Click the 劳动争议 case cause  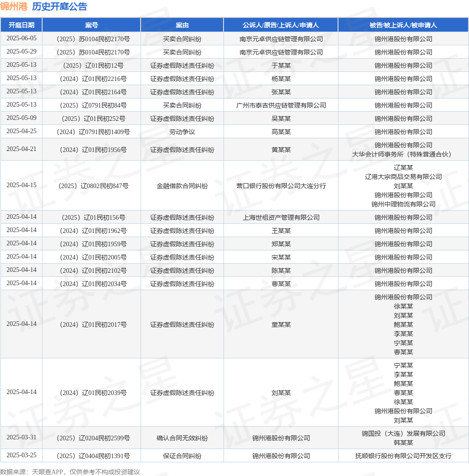point(182,132)
